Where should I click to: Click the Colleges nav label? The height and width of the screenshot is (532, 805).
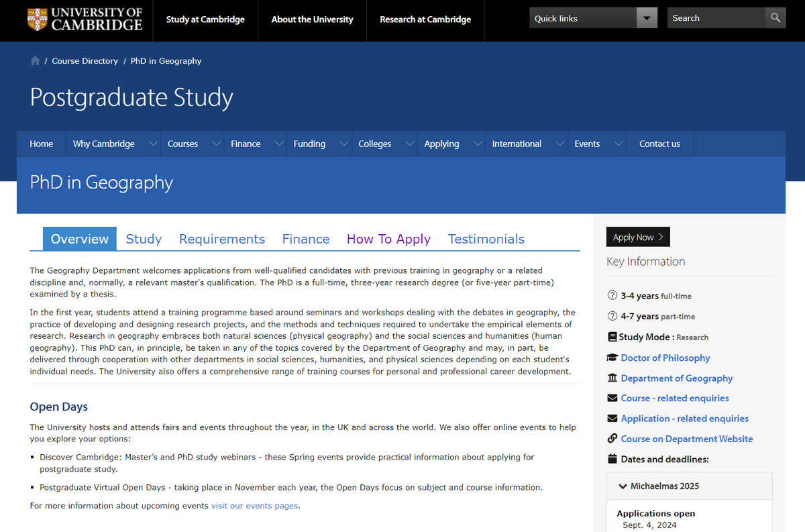point(375,144)
